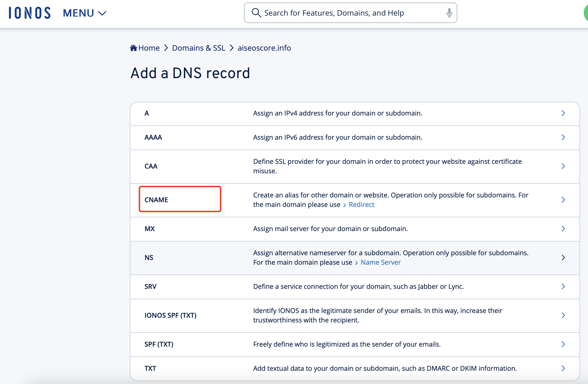
Task: Click the green account avatar
Action: coord(586,13)
